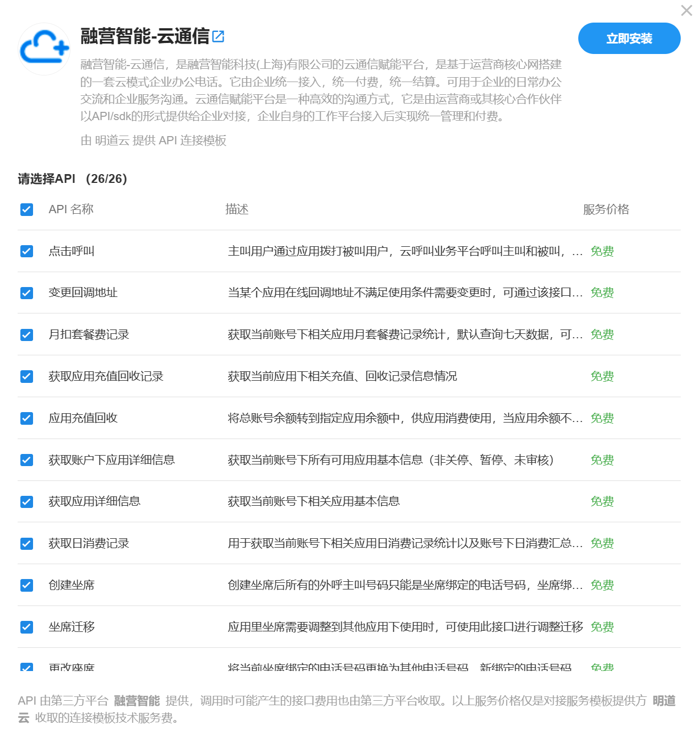This screenshot has height=741, width=700.
Task: Toggle the 应用充值回收 checkbox
Action: point(26,418)
